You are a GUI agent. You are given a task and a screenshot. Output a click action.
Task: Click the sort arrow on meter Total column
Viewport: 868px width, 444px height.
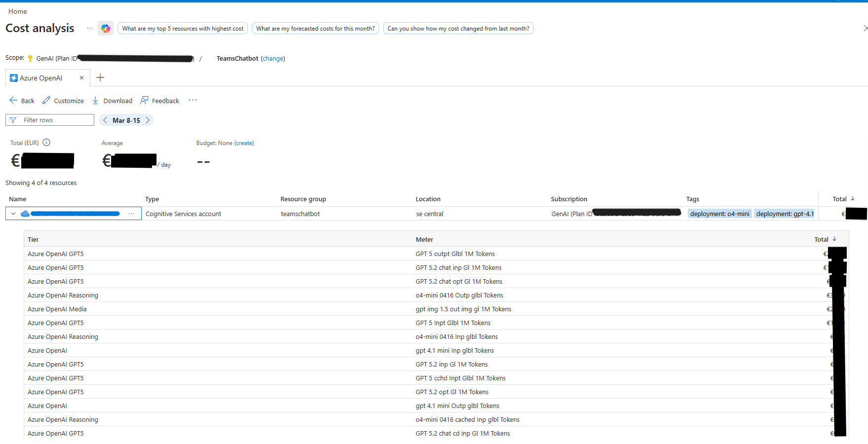click(x=834, y=239)
